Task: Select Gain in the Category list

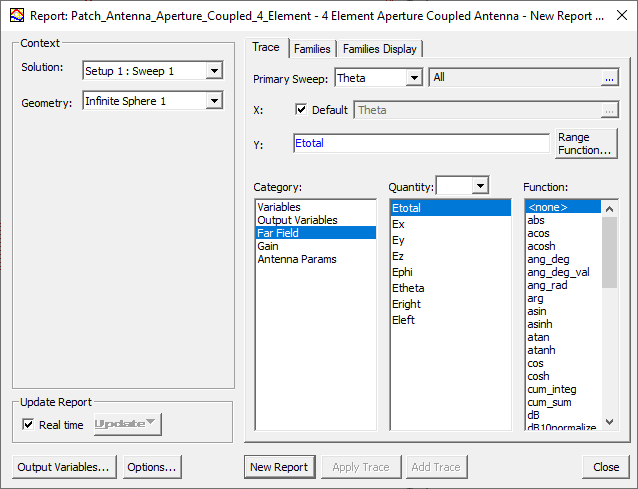Action: (x=268, y=246)
